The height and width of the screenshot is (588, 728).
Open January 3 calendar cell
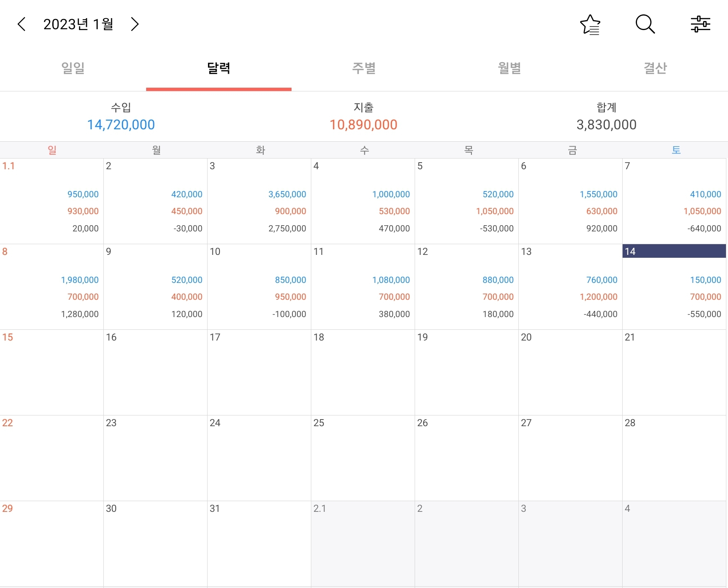(259, 201)
